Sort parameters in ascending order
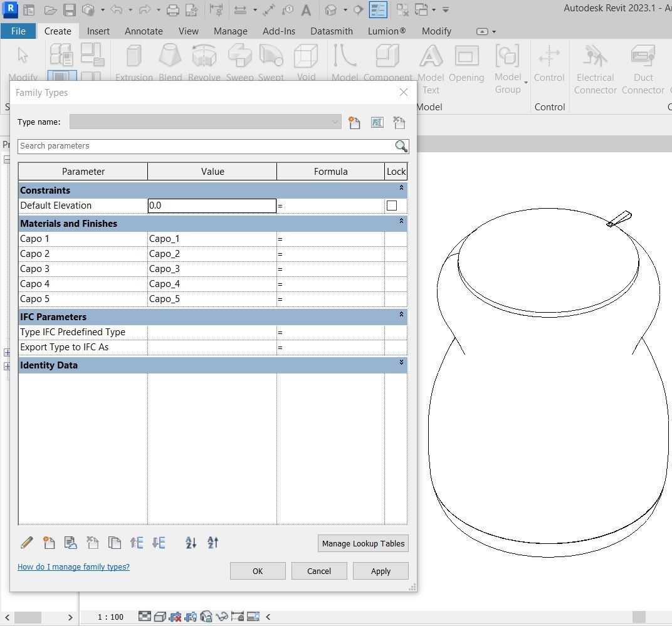The image size is (672, 626). pos(191,543)
